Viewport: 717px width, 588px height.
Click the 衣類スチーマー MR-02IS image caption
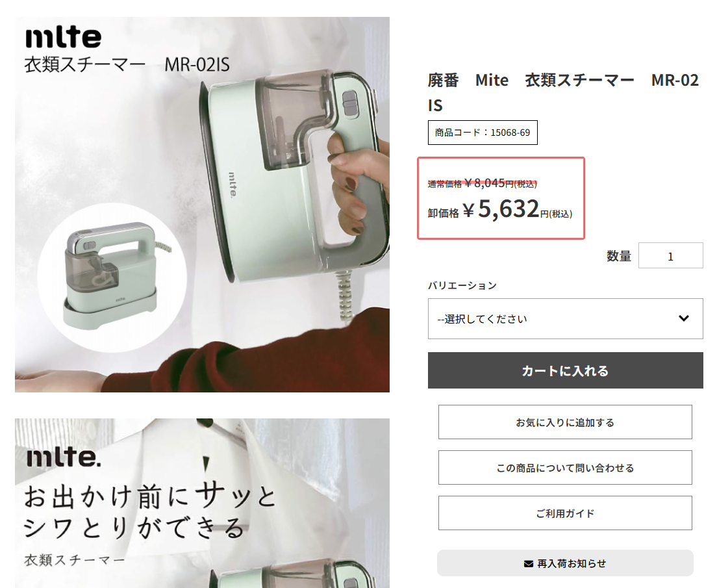pos(127,64)
